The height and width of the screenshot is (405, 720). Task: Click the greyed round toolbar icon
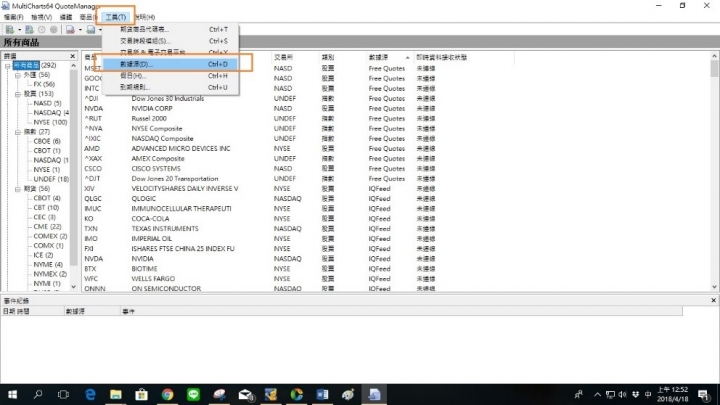pyautogui.click(x=54, y=30)
